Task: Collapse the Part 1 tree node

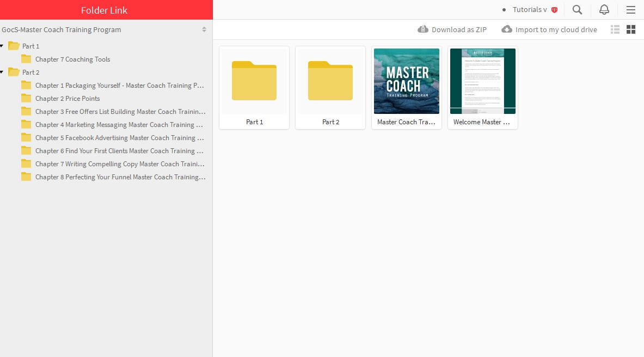Action: pos(2,46)
